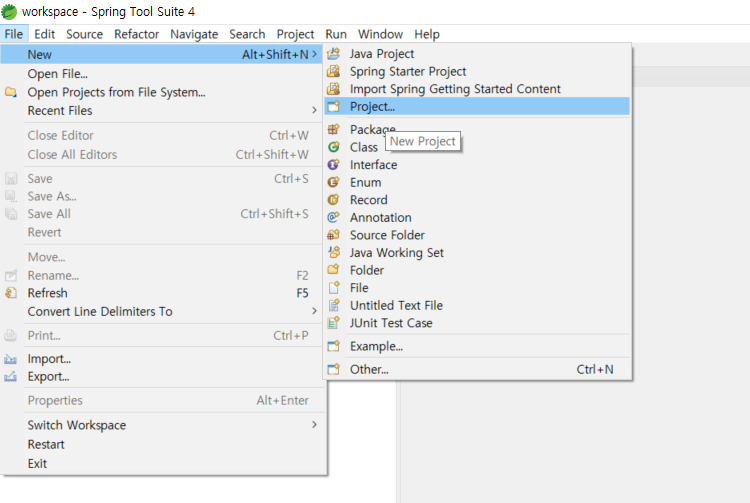Image resolution: width=750 pixels, height=503 pixels.
Task: Open the File menu
Action: [14, 34]
